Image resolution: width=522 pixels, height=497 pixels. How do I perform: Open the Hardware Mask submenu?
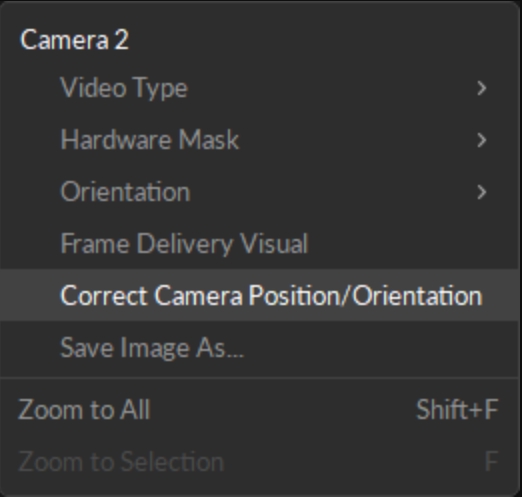click(259, 140)
